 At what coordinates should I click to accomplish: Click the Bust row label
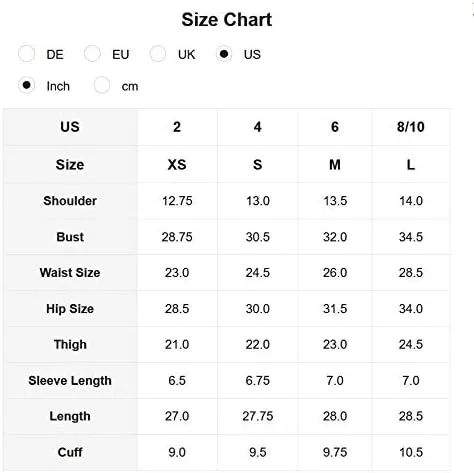[x=70, y=237]
